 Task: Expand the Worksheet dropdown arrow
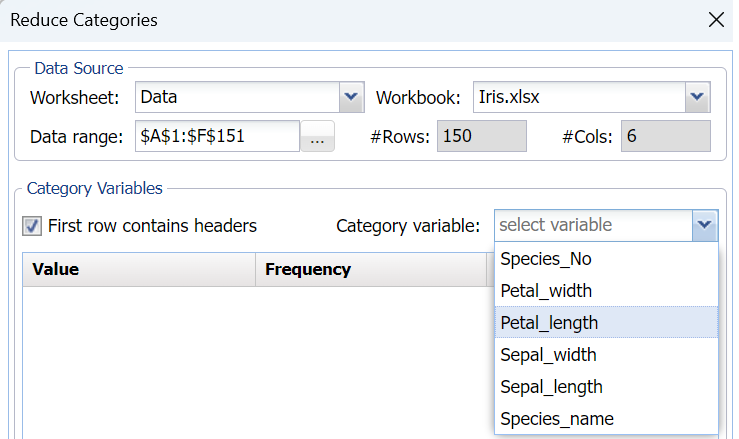point(351,98)
